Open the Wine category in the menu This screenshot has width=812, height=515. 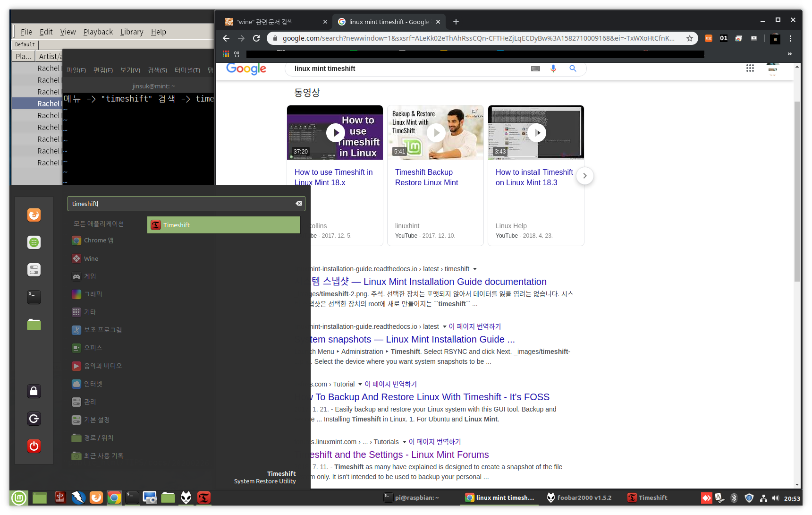(x=85, y=258)
